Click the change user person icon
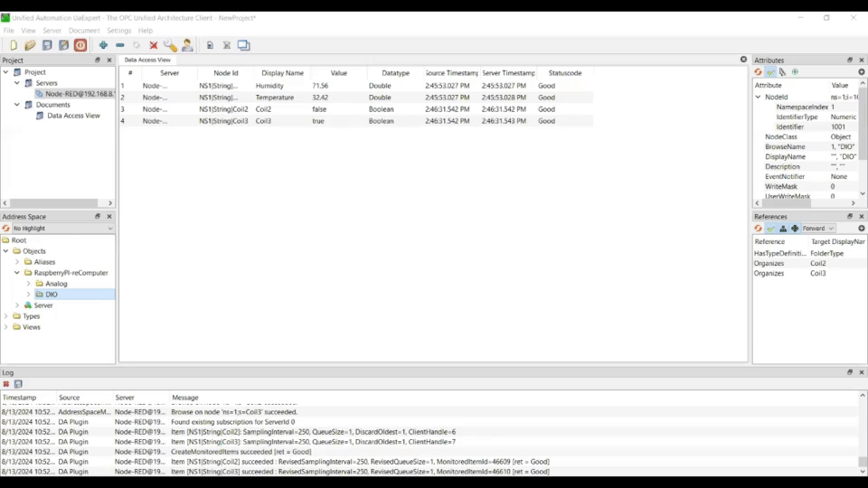 187,45
